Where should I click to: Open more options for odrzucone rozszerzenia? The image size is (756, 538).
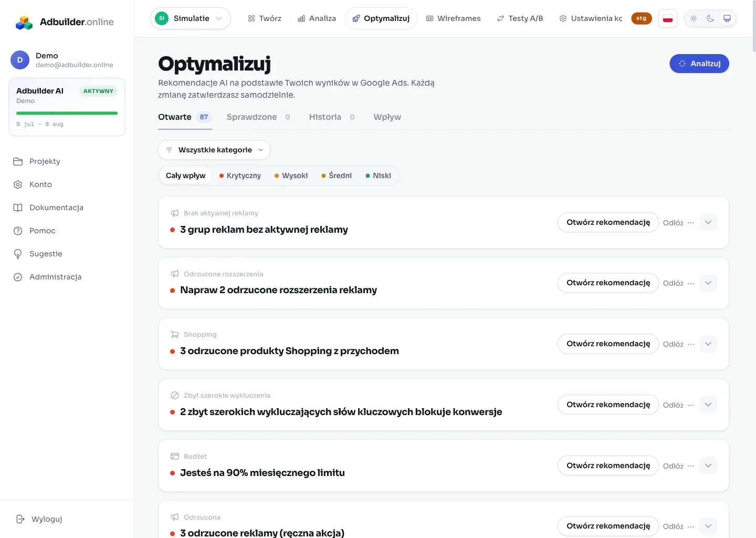pyautogui.click(x=691, y=283)
